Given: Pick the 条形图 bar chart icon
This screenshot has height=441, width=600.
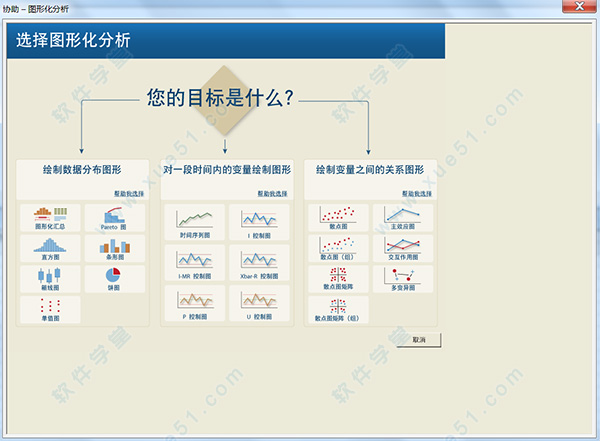Looking at the screenshot, I should pyautogui.click(x=115, y=248).
